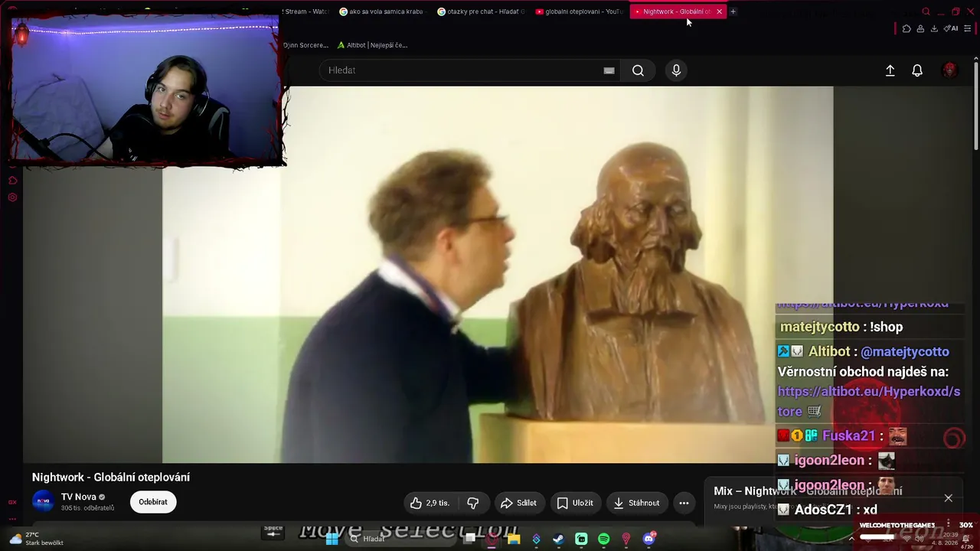Viewport: 980px width, 551px height.
Task: Open the browser easy setup menu icon
Action: (x=967, y=29)
